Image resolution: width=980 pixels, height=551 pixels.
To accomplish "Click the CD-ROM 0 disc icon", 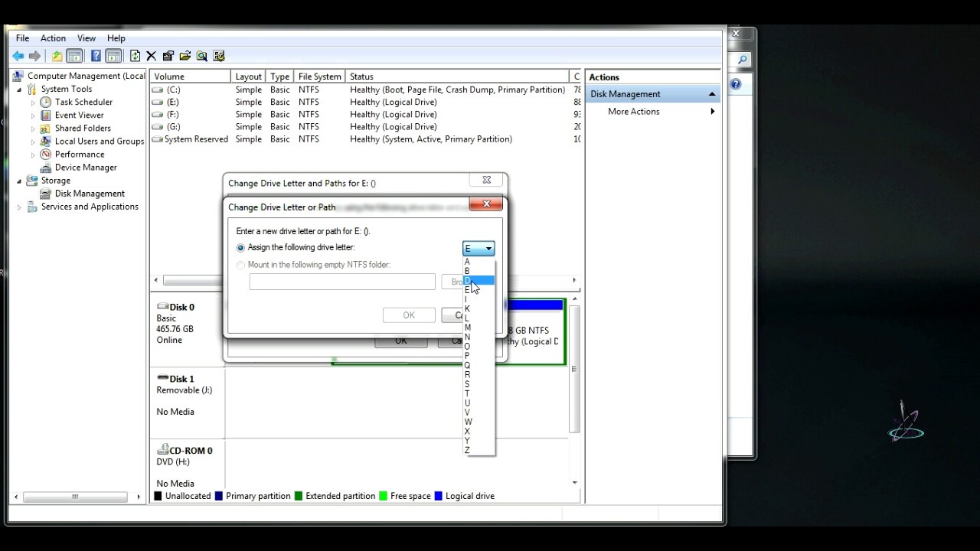I will click(162, 450).
